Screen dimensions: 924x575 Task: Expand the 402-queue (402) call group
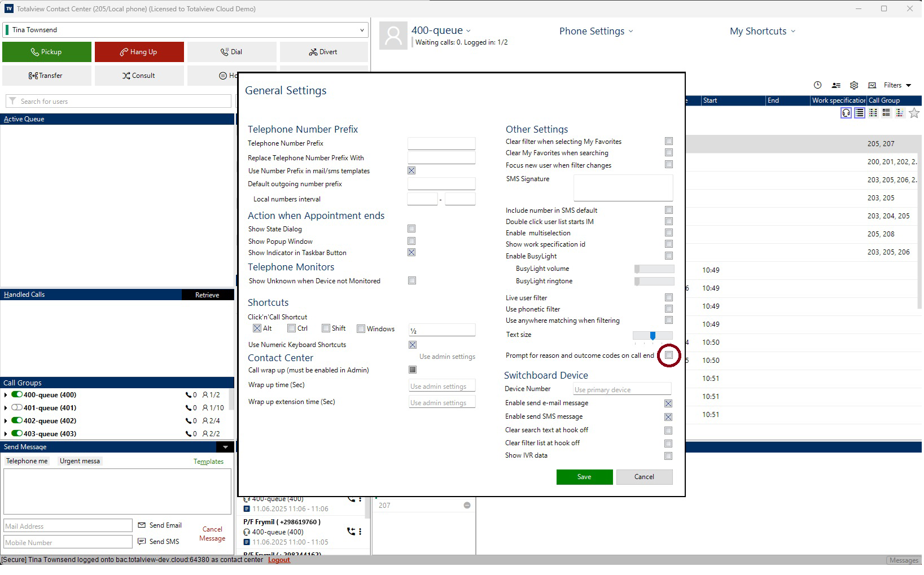6,421
